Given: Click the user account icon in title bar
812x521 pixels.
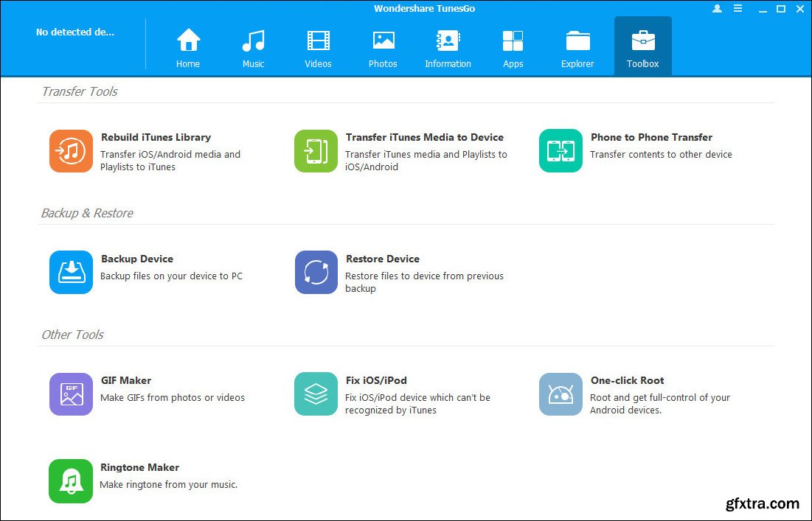Looking at the screenshot, I should coord(718,9).
